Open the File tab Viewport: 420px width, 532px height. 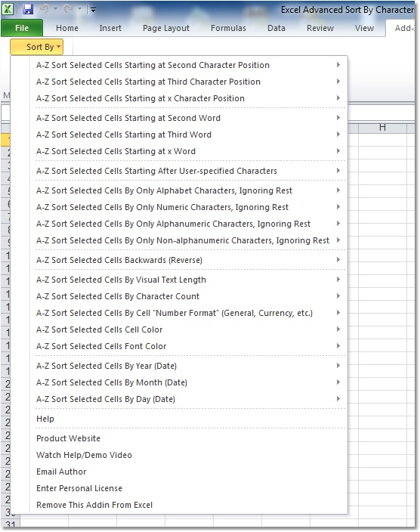(22, 28)
